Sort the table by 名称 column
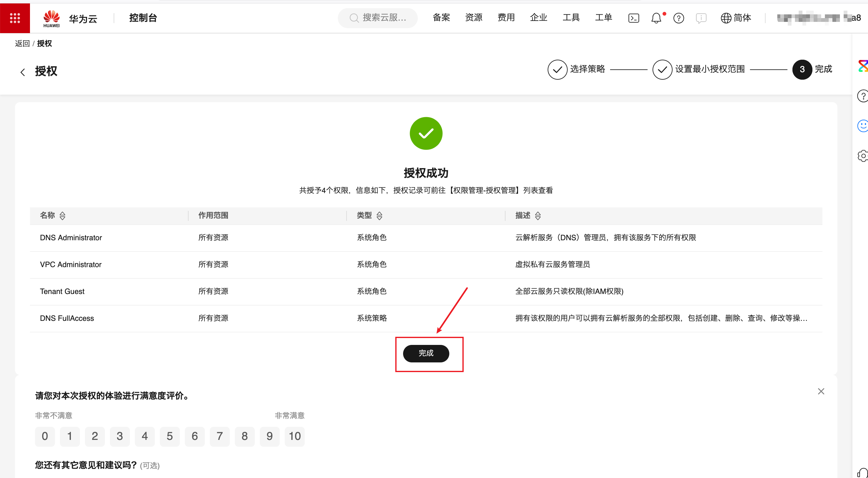This screenshot has height=478, width=868. (62, 216)
